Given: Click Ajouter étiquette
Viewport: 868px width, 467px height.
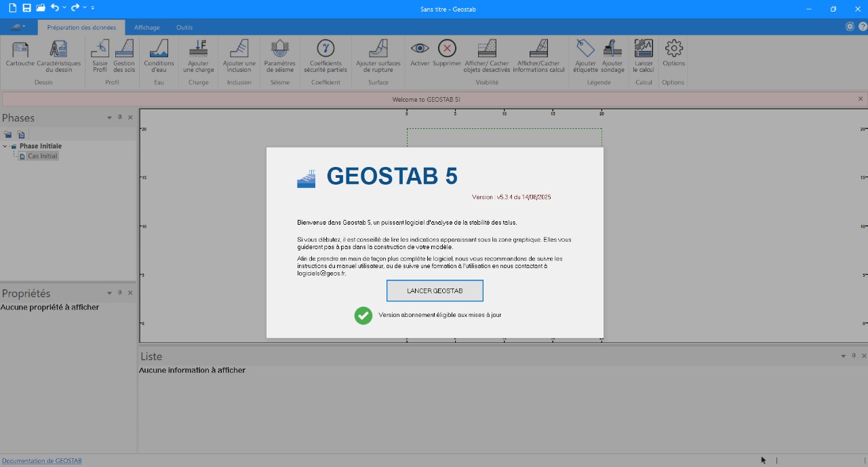Looking at the screenshot, I should click(585, 56).
